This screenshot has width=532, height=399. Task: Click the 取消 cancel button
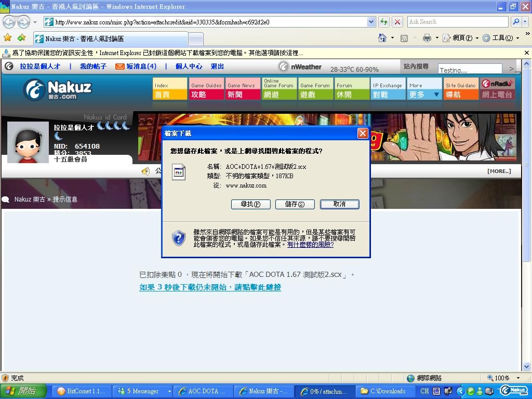tap(340, 204)
